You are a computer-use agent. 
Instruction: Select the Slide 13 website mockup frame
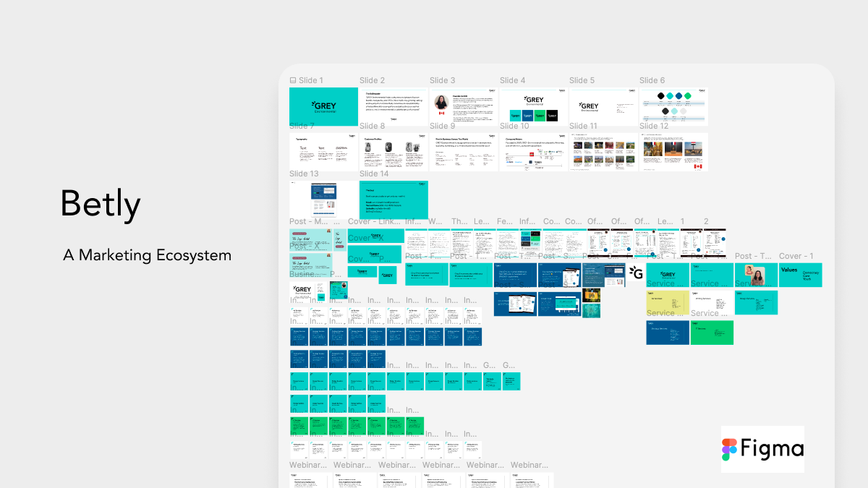pos(323,200)
